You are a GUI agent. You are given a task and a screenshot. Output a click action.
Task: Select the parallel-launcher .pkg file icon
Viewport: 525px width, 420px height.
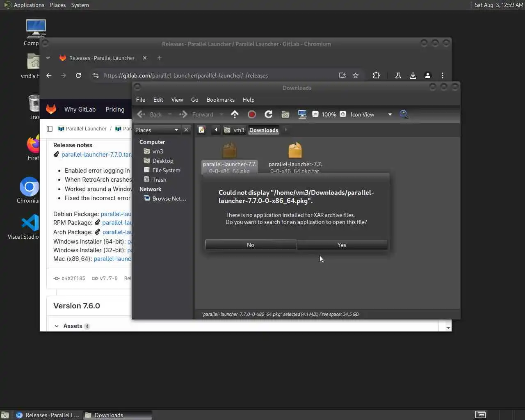(230, 151)
